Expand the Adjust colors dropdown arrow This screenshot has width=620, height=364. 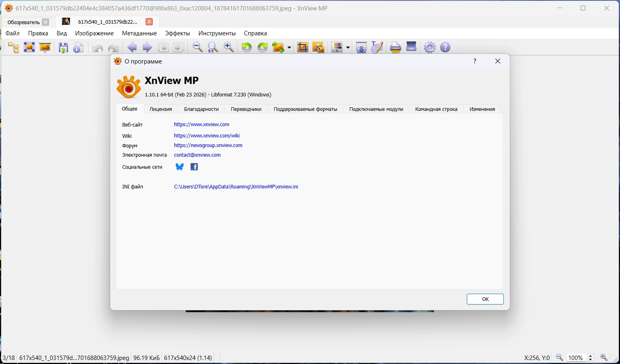348,48
